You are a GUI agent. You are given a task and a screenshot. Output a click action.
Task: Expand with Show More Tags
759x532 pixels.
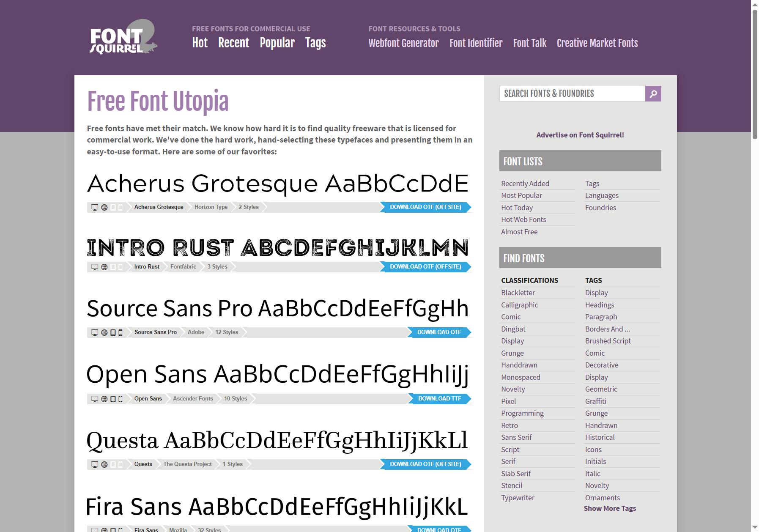point(610,508)
